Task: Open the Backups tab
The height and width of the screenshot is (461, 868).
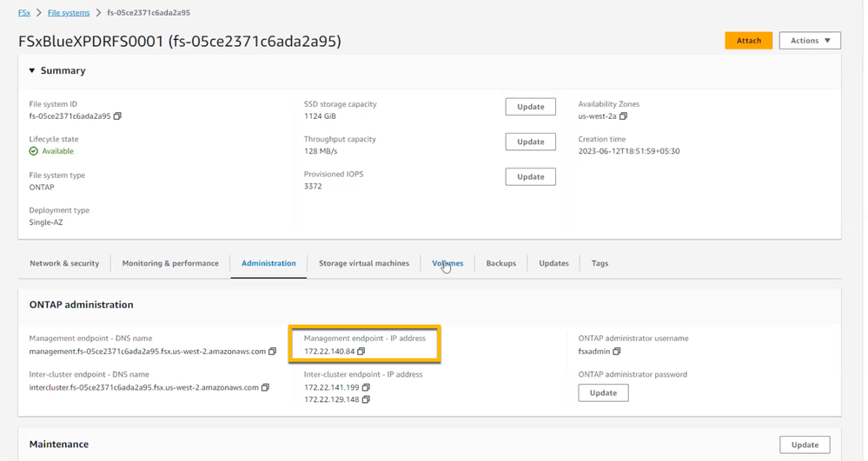Action: point(501,263)
